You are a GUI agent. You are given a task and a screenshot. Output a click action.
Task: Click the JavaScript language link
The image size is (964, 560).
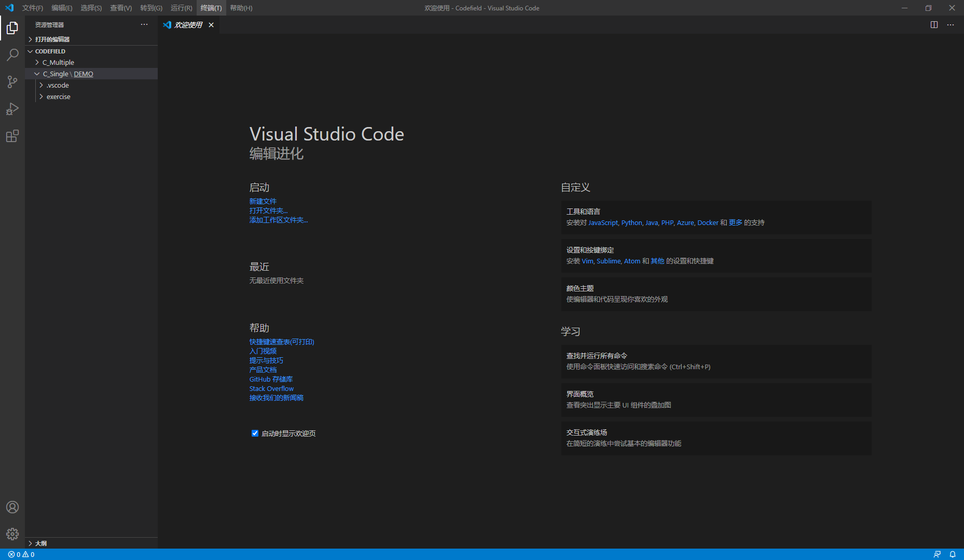coord(603,222)
